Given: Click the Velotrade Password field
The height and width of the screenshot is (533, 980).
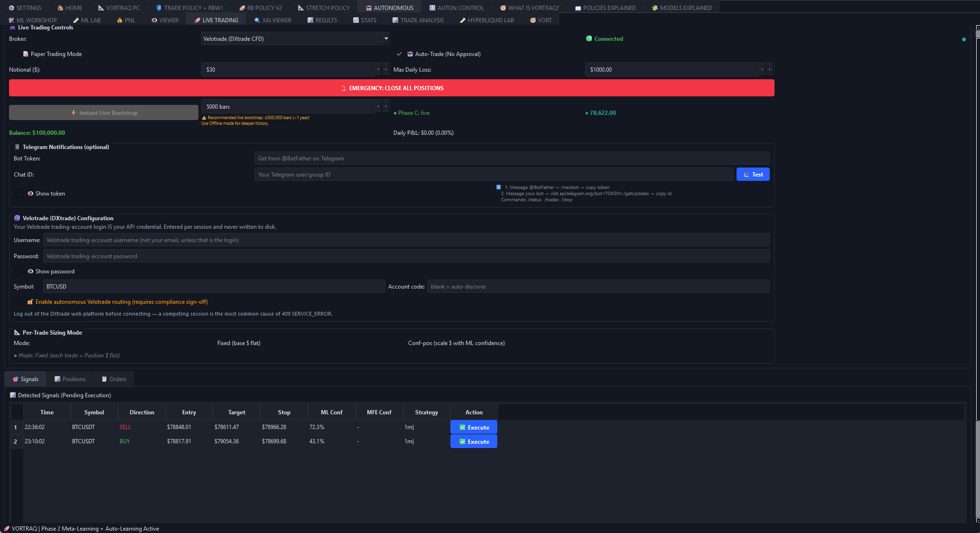Looking at the screenshot, I should 406,256.
